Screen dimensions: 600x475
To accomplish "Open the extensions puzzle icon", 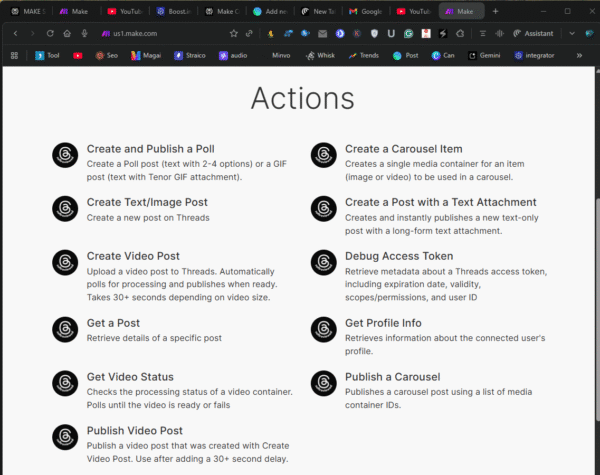I will click(x=460, y=34).
